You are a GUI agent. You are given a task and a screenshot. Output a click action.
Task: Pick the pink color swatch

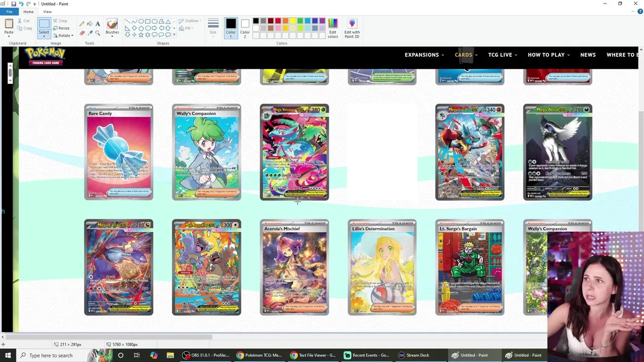tap(278, 28)
